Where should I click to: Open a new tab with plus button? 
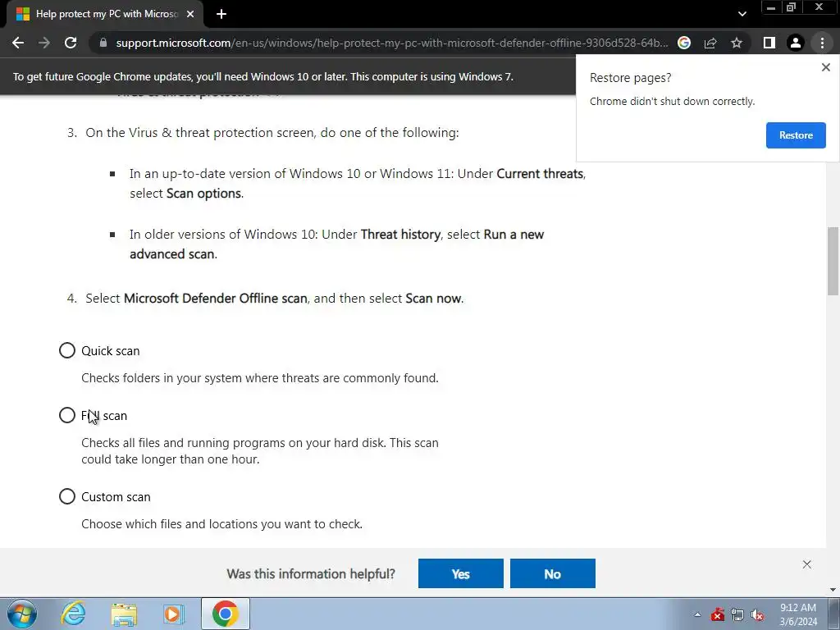point(221,14)
